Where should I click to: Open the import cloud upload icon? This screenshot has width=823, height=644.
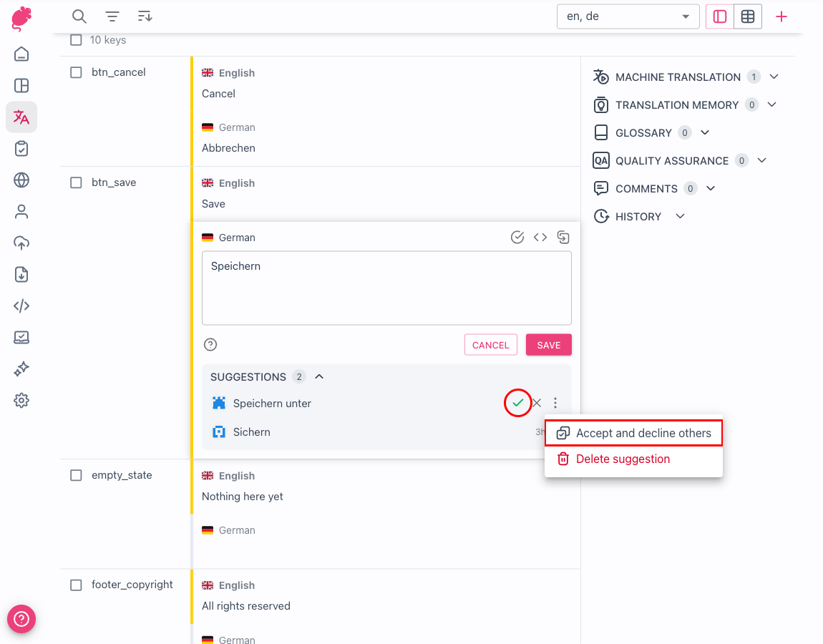[21, 243]
